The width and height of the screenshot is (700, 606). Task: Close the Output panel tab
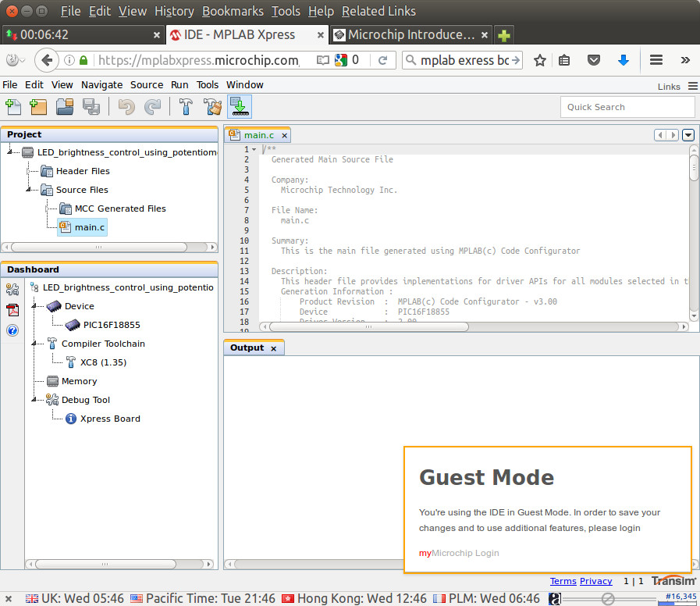[x=274, y=348]
